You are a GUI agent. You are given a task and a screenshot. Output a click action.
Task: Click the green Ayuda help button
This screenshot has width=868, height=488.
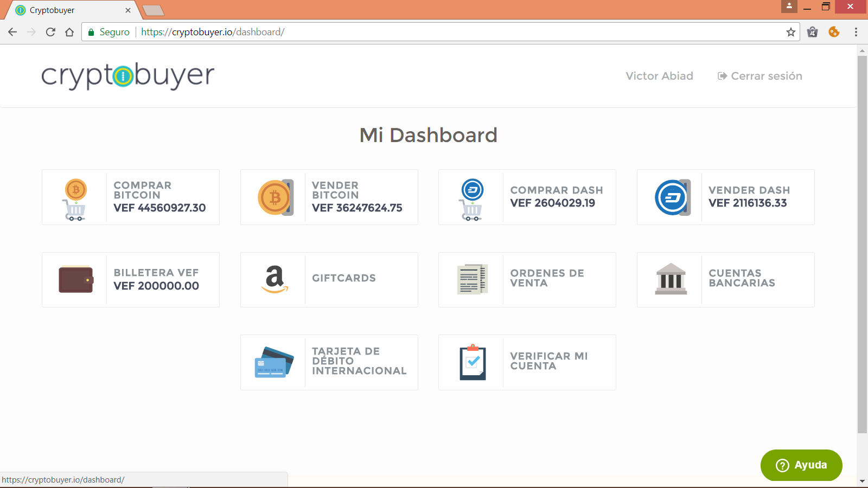(801, 465)
